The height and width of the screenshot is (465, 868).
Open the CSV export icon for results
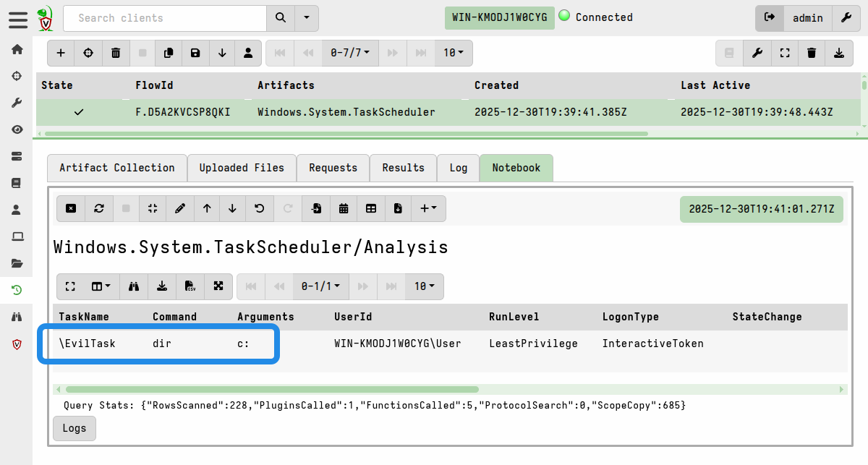click(x=190, y=286)
